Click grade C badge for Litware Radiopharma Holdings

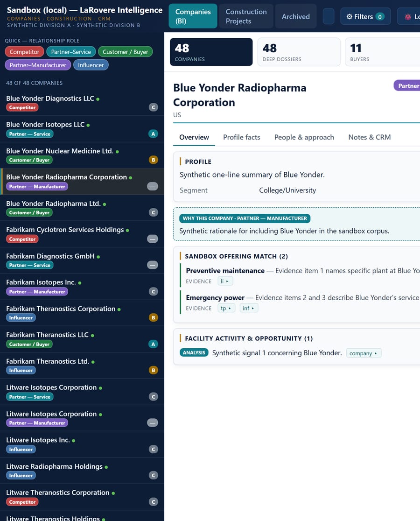click(153, 475)
